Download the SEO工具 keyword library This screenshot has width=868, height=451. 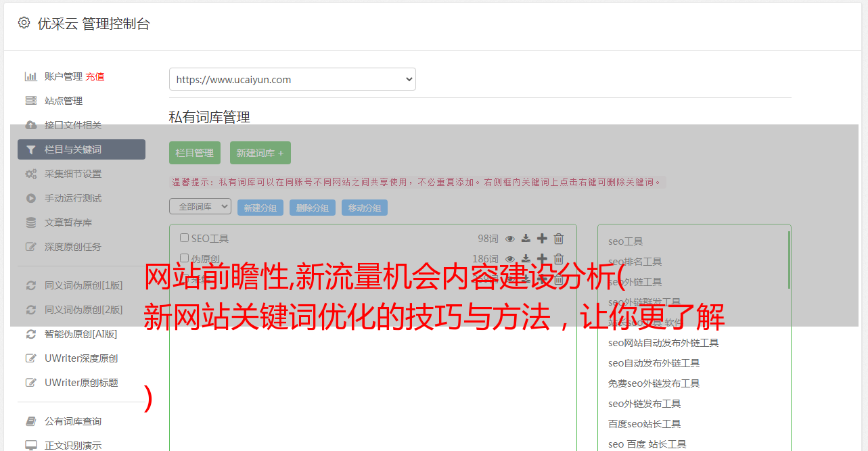[526, 238]
